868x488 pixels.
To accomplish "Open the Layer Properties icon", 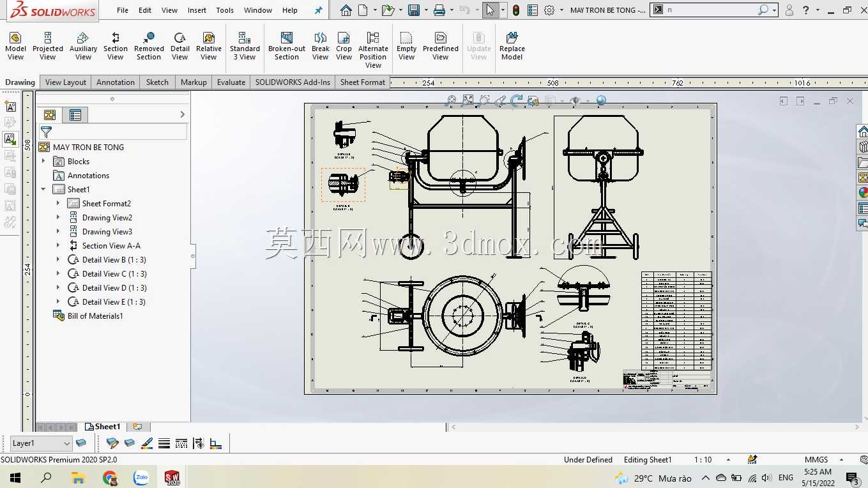I will click(81, 443).
